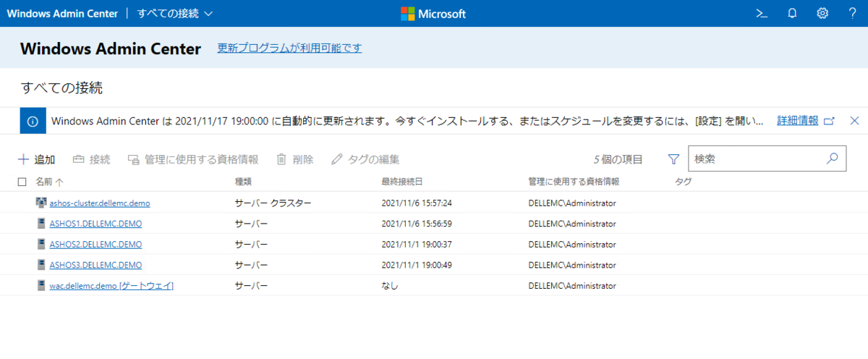The image size is (868, 359).
Task: Sort by the タグ column header
Action: point(683,182)
